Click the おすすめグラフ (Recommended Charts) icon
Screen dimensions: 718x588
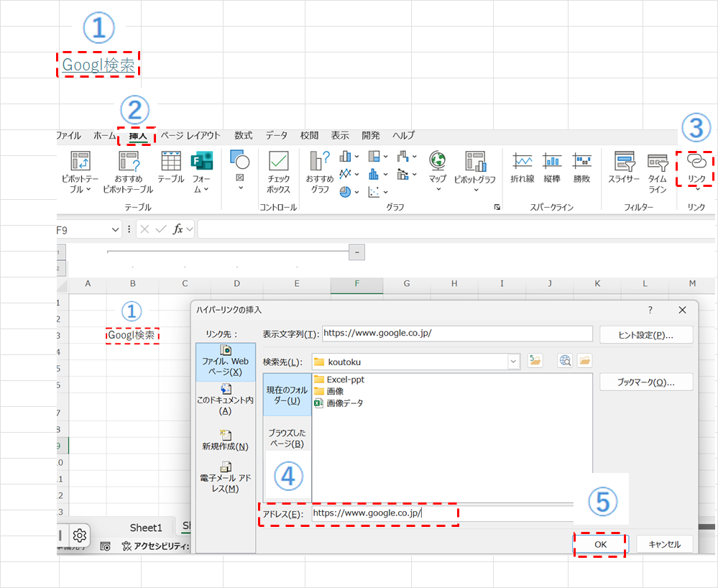[x=319, y=172]
